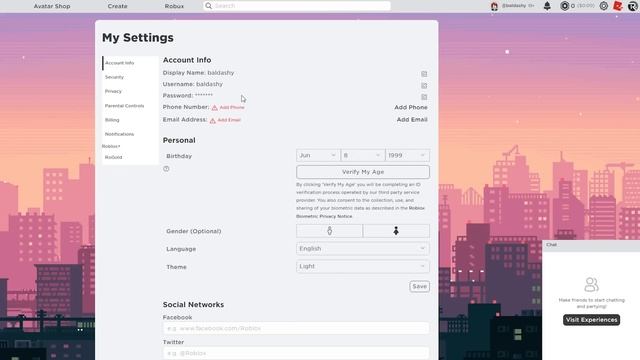Edit the Username with pencil icon
The image size is (640, 360).
point(424,86)
